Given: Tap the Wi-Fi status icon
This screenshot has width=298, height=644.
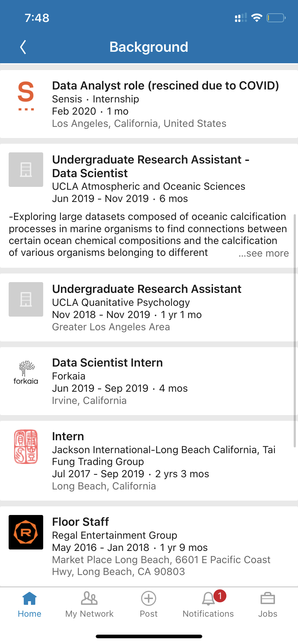Looking at the screenshot, I should [257, 18].
